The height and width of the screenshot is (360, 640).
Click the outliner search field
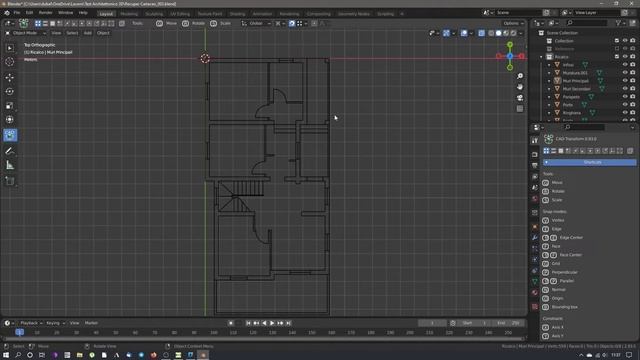pyautogui.click(x=587, y=23)
